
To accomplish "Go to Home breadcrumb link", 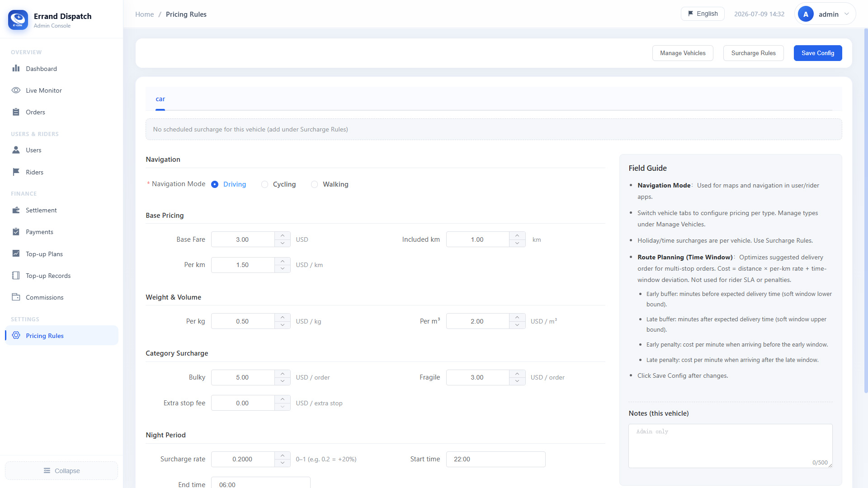I will pos(145,14).
